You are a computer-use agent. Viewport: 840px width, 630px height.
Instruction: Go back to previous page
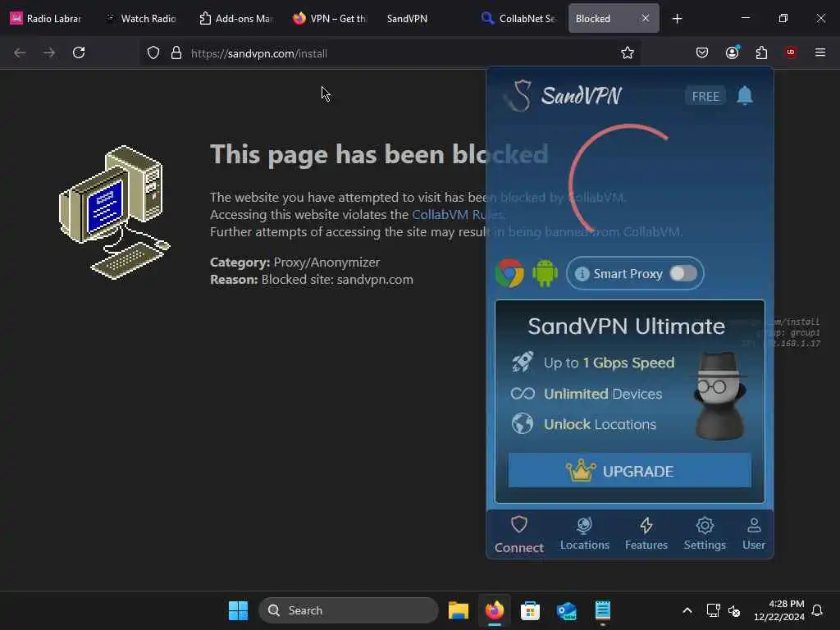20,52
